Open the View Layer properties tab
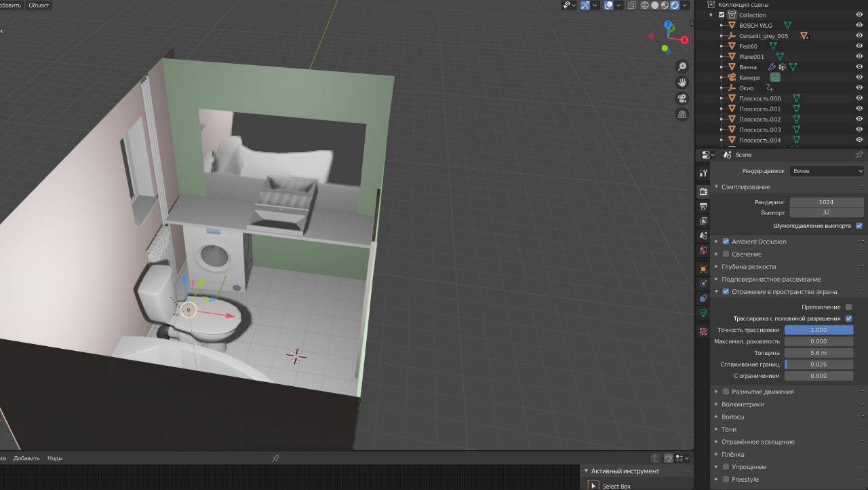 [x=703, y=221]
